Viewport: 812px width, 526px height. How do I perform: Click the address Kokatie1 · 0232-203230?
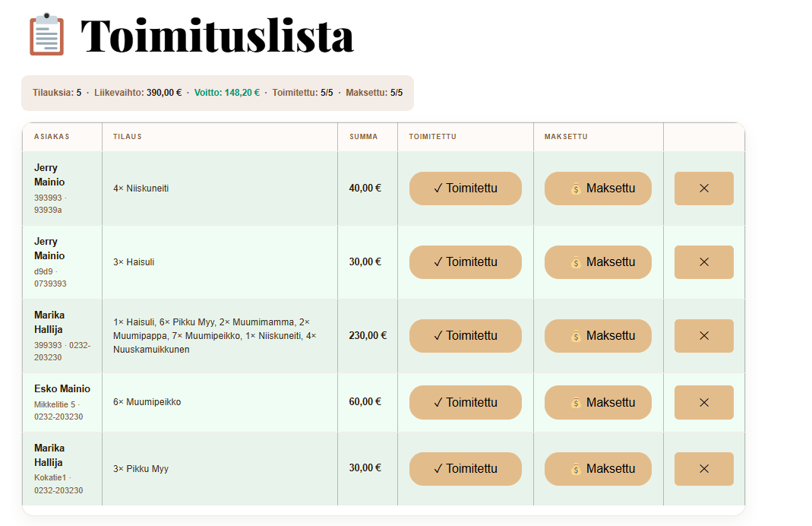pos(58,484)
